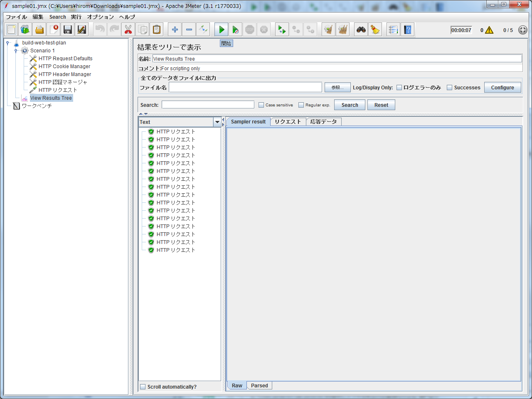Collapse the build-web-test-plan tree node handle
Image resolution: width=532 pixels, height=399 pixels.
point(7,43)
